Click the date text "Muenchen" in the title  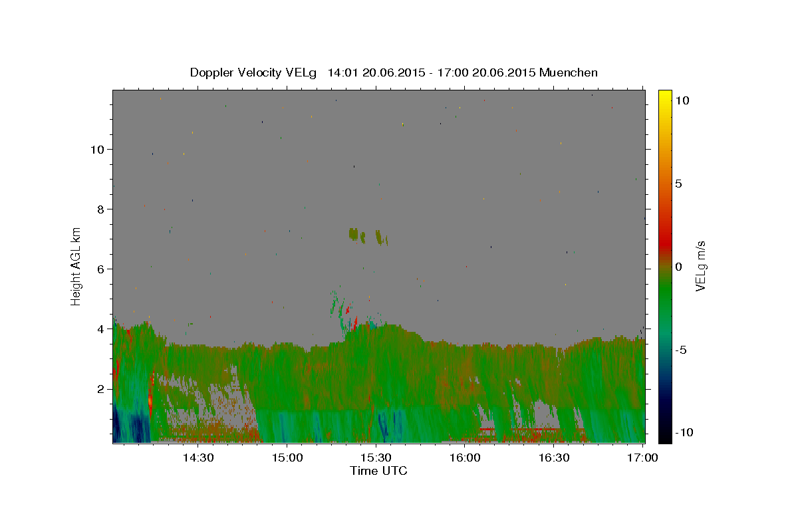click(x=569, y=72)
